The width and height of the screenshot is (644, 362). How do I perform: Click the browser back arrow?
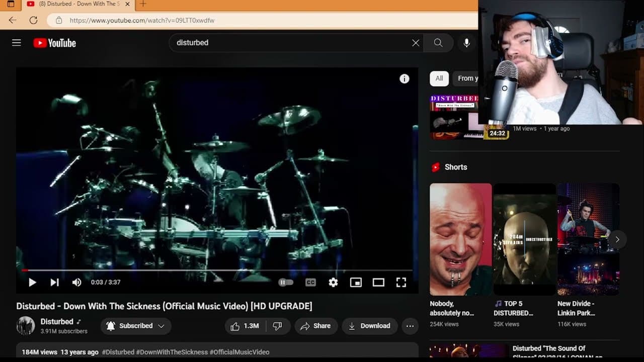pyautogui.click(x=13, y=20)
